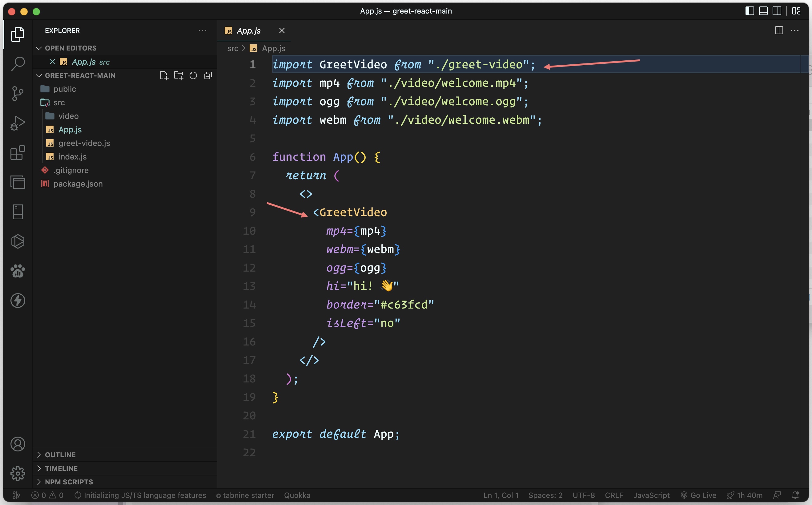Collapse all folders in the Explorer
This screenshot has width=812, height=505.
coord(208,75)
